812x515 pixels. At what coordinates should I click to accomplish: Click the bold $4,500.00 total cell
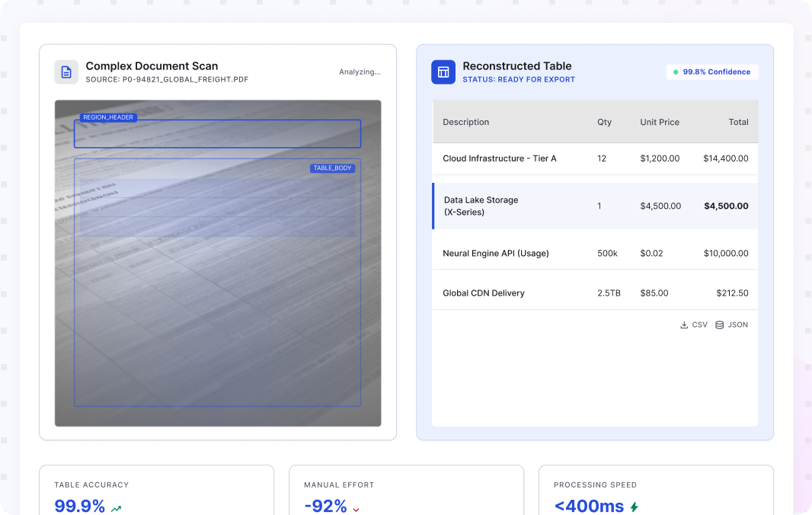click(x=726, y=206)
